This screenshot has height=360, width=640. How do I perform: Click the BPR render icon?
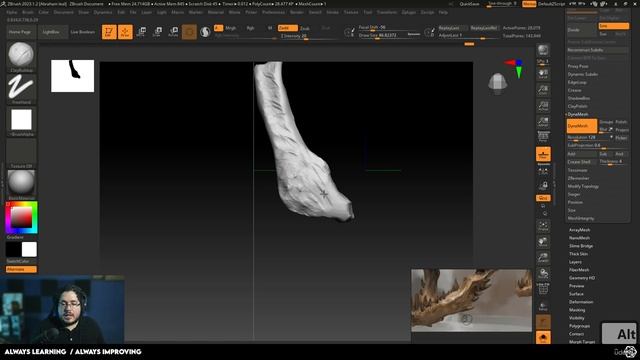tap(543, 50)
